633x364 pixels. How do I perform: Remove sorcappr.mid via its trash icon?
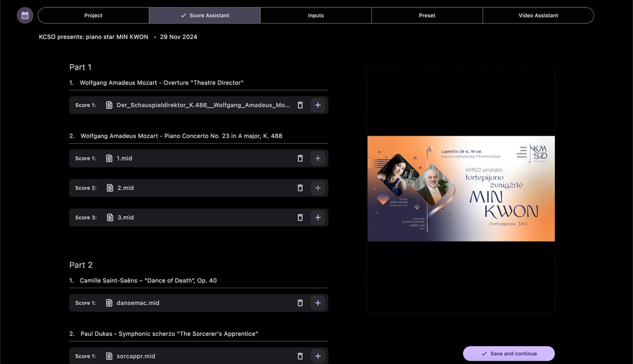click(x=300, y=356)
